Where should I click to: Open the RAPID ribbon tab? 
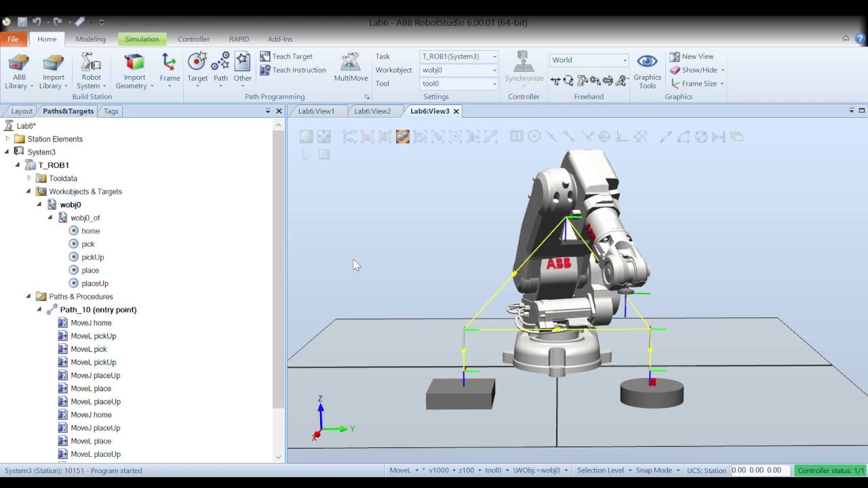click(239, 39)
